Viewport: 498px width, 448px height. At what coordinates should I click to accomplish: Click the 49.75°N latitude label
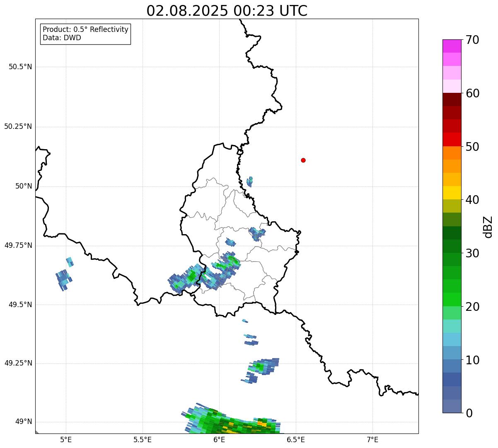point(18,245)
